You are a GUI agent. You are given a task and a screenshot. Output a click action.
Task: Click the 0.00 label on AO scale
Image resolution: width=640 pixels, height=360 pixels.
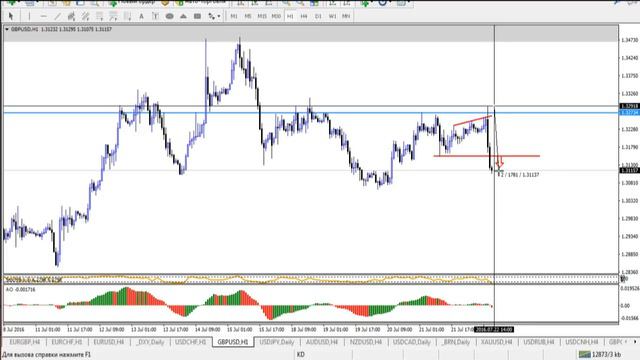click(x=626, y=305)
